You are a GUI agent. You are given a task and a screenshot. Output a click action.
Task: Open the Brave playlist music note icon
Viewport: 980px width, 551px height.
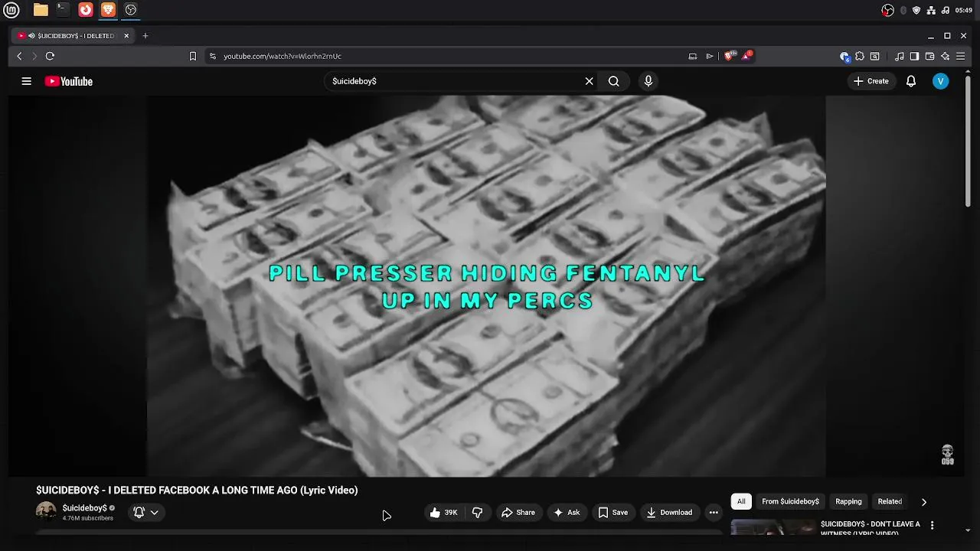[900, 56]
